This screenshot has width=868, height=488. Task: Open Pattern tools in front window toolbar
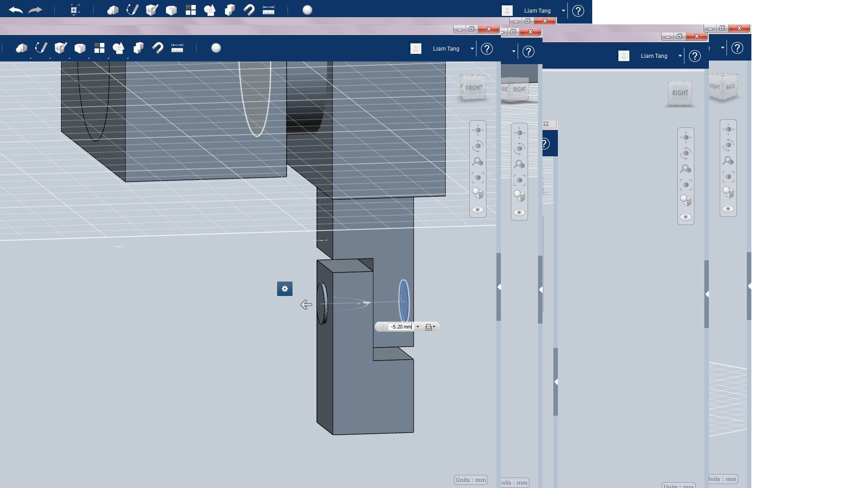coord(99,48)
